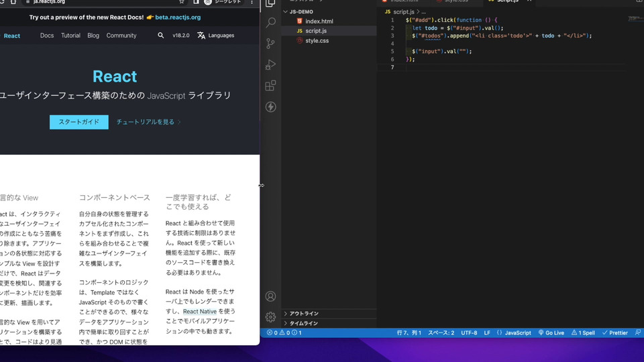The width and height of the screenshot is (644, 362).
Task: Open Manage gear icon in VS Code
Action: (270, 317)
